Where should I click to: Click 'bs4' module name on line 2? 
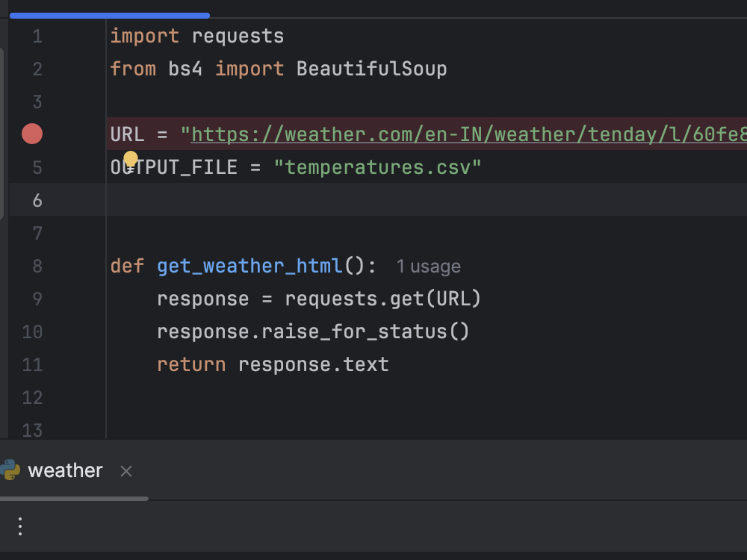pos(185,69)
